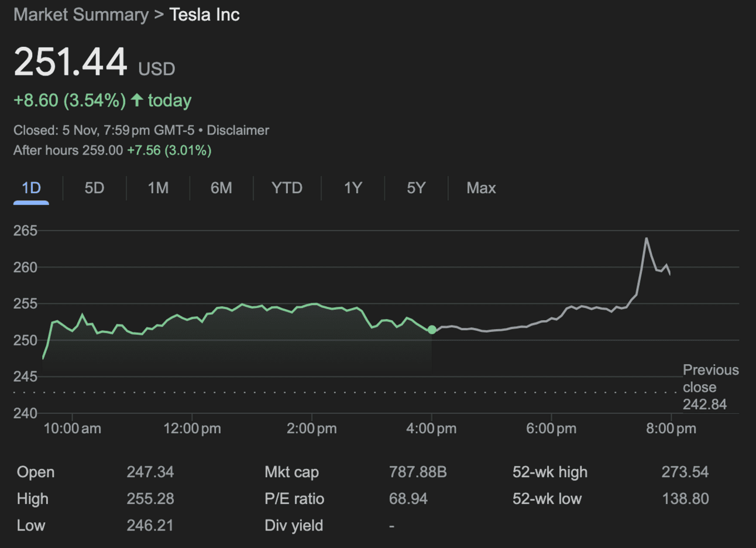Click the 240 y-axis label
This screenshot has height=548, width=756.
pyautogui.click(x=25, y=413)
